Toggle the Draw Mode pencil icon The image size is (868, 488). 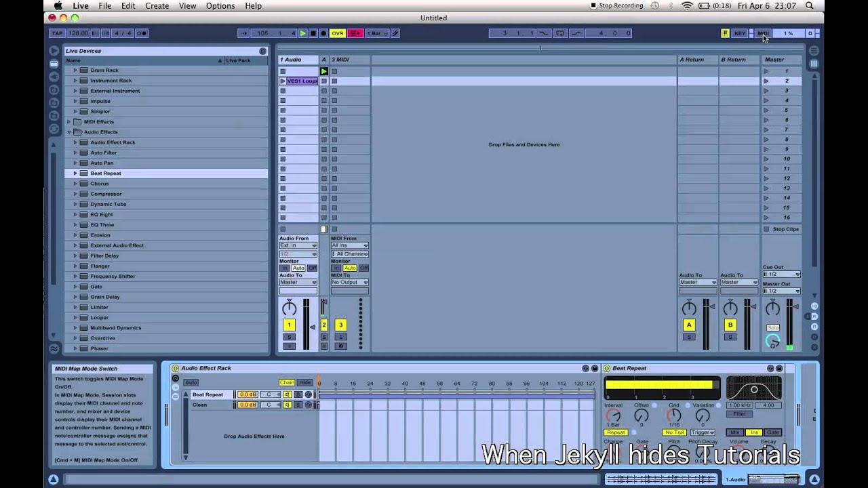[x=395, y=33]
